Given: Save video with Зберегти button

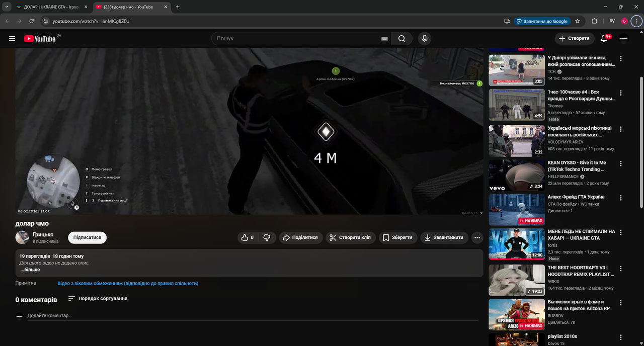Looking at the screenshot, I should tap(398, 237).
